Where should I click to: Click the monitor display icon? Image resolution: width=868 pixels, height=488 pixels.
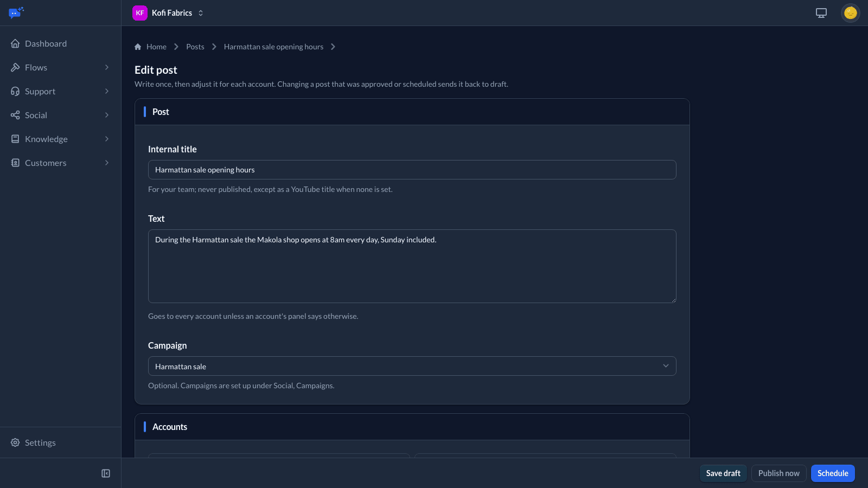pyautogui.click(x=821, y=13)
